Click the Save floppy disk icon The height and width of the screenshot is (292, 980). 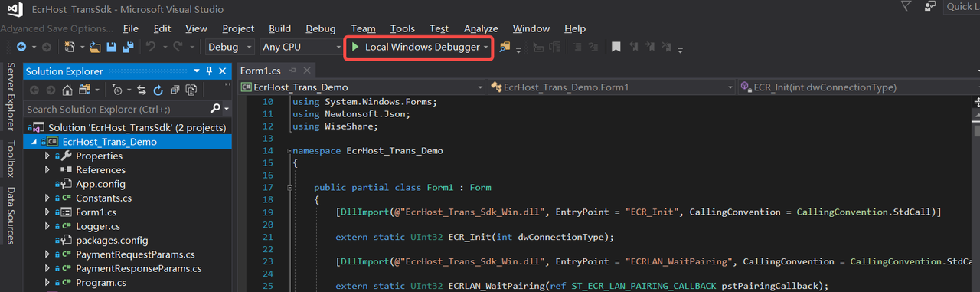(112, 47)
